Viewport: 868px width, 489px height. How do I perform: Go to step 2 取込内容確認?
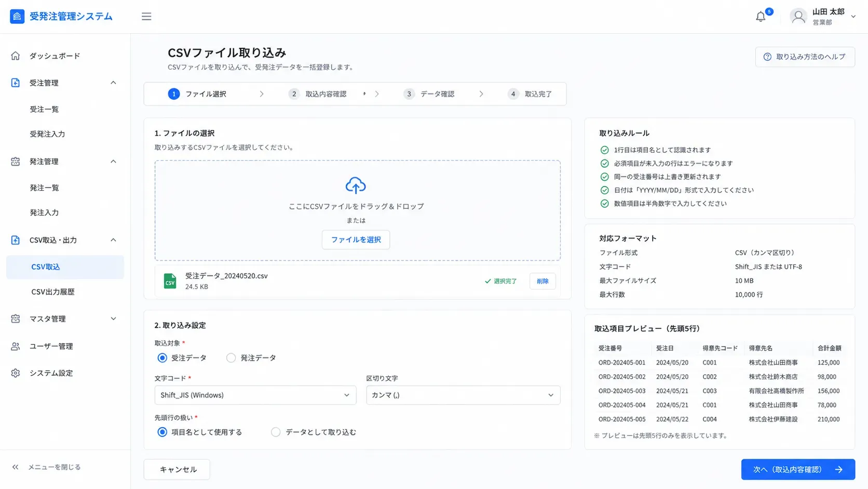[318, 94]
